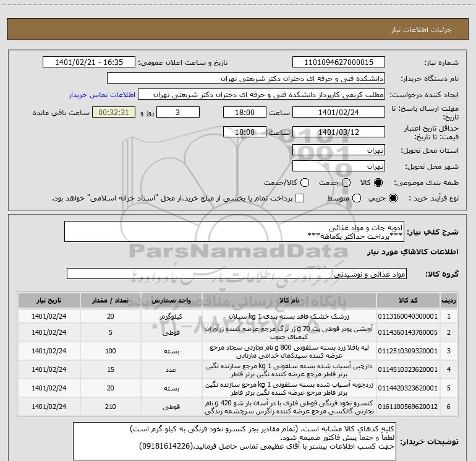Click the تاریخ نیاز column header
Image resolution: width=476 pixels, height=461 pixels.
(49, 301)
